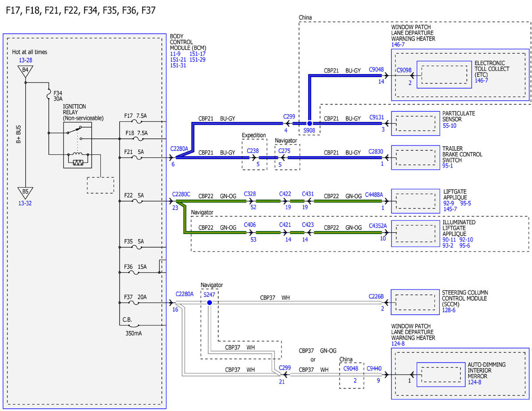532x411 pixels.
Task: Open 124-8 under Auto-Dimming Interior Mirror
Action: pos(475,382)
